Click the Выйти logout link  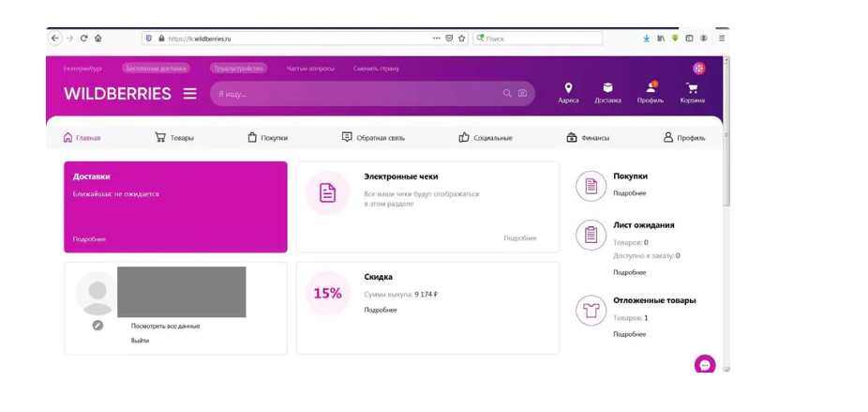pyautogui.click(x=140, y=341)
